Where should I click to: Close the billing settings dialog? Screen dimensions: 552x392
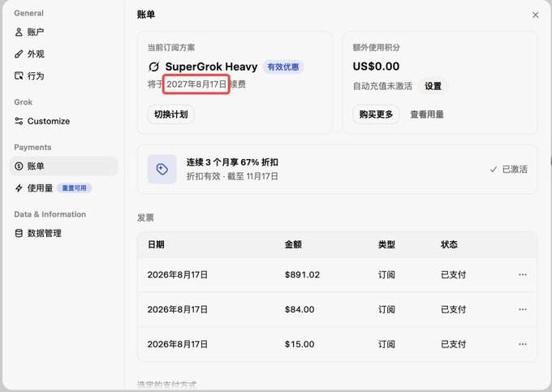(x=536, y=15)
